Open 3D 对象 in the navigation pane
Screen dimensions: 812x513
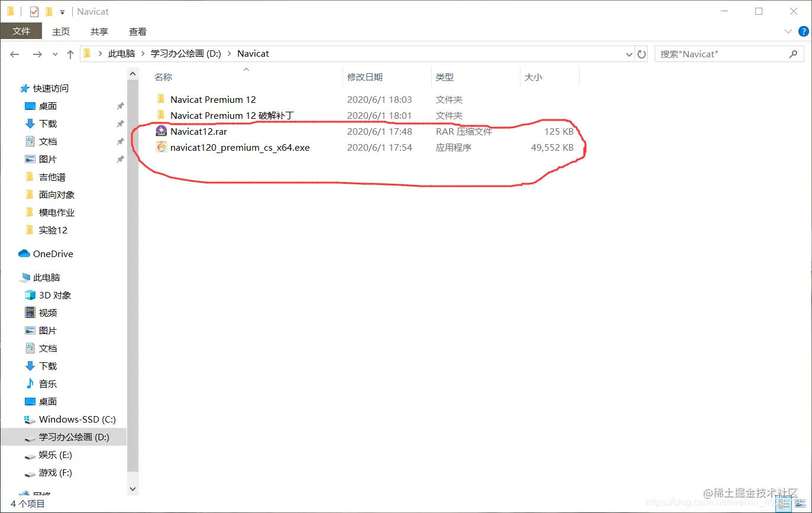coord(55,295)
